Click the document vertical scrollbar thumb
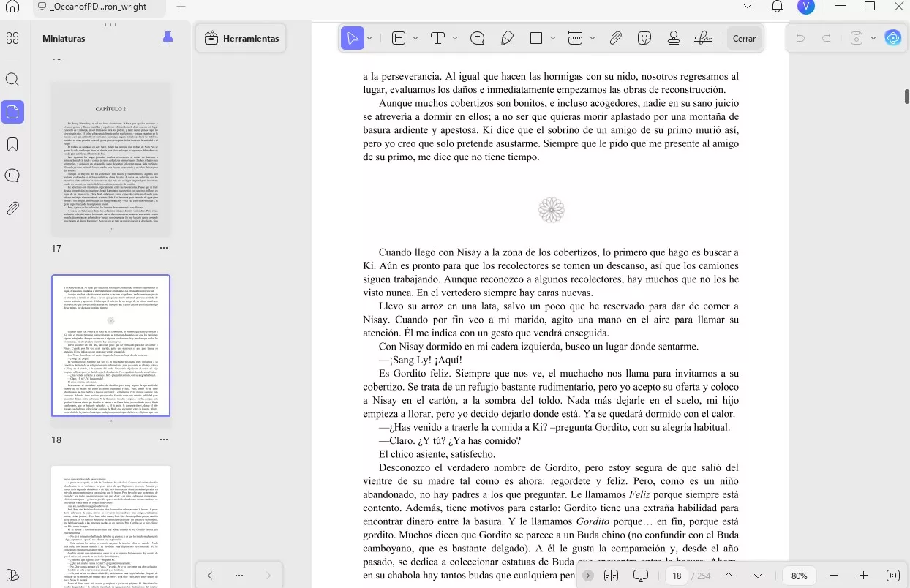Image resolution: width=910 pixels, height=588 pixels. tap(907, 97)
